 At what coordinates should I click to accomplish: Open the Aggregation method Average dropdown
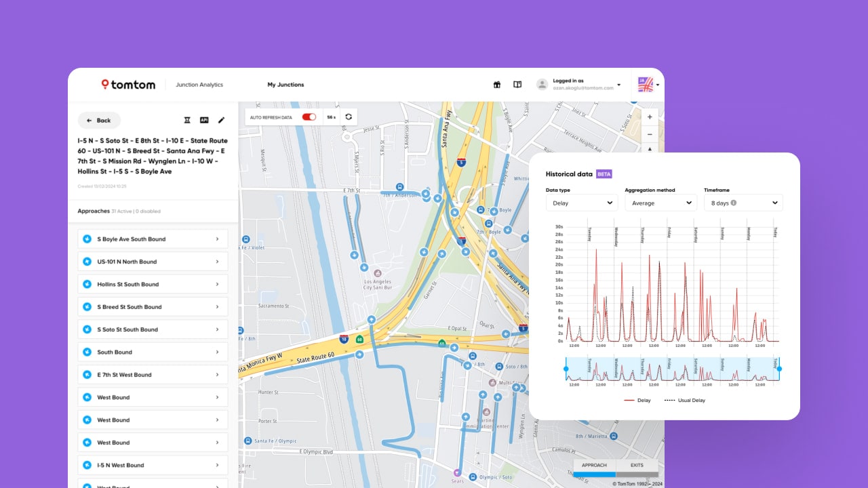pyautogui.click(x=660, y=203)
